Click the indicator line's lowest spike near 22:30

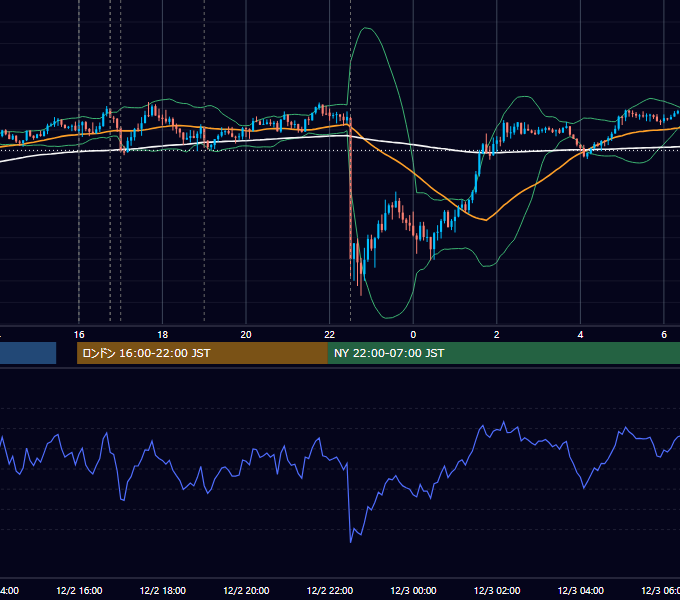[x=350, y=541]
